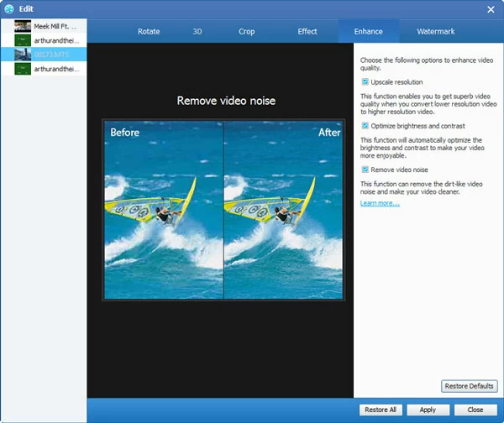Click the app logo in the title bar

9,8
